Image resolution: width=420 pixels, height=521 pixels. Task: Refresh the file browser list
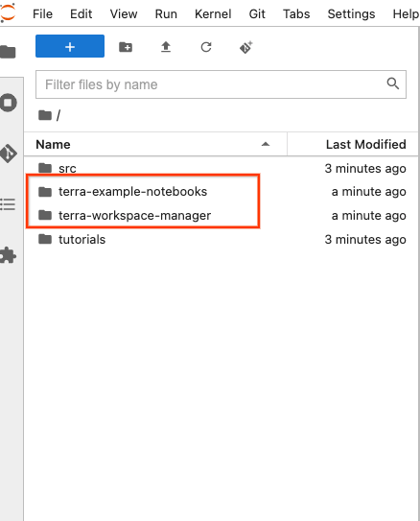pyautogui.click(x=206, y=47)
